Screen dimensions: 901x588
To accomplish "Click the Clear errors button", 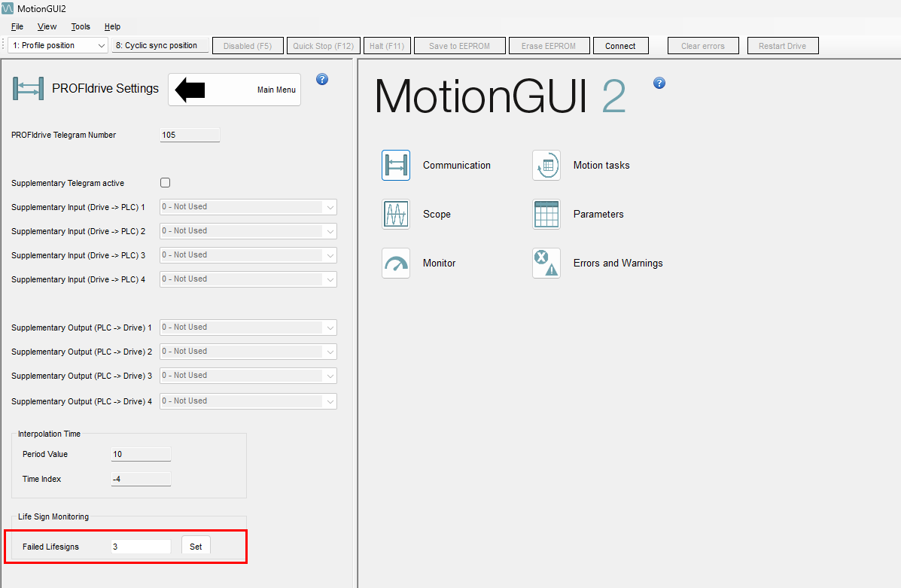I will 703,46.
